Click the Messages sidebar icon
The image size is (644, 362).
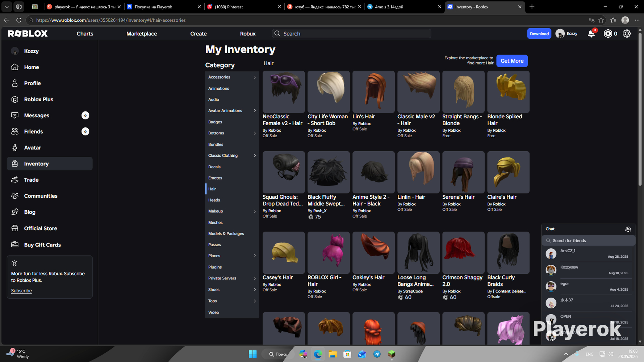(15, 115)
